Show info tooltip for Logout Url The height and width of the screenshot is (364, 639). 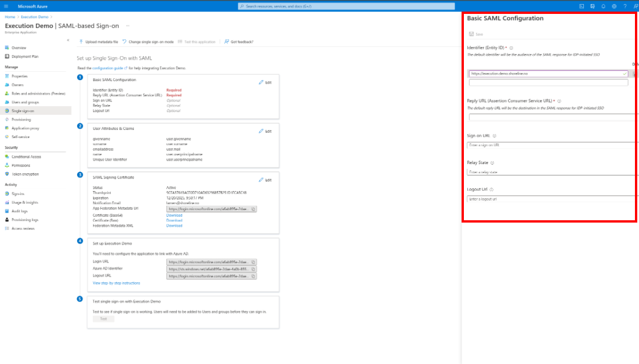492,190
